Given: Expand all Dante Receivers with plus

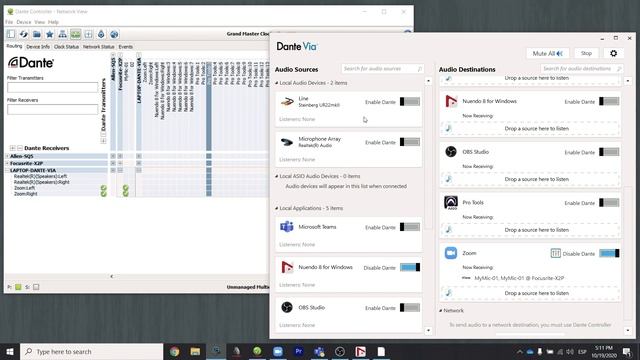Looking at the screenshot, I should 13,148.
